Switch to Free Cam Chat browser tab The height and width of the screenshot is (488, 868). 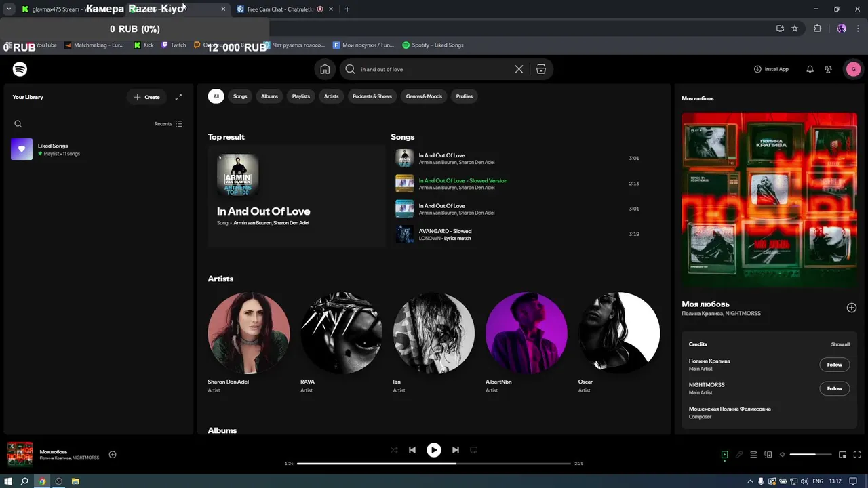coord(280,9)
